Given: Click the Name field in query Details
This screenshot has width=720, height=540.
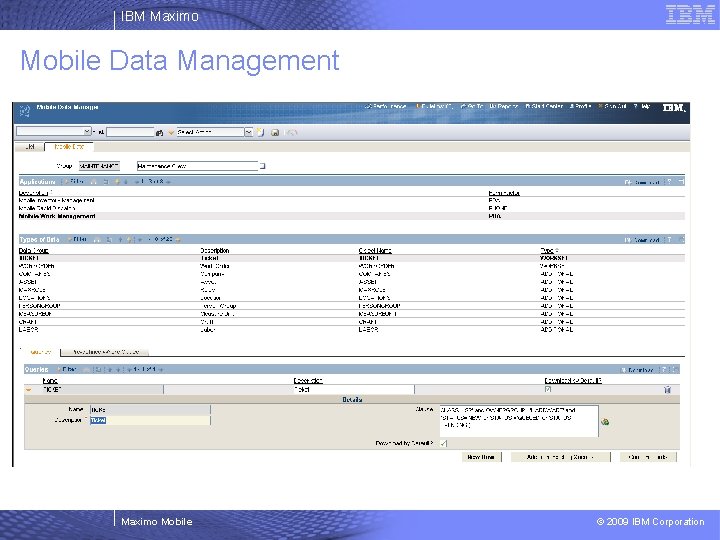Looking at the screenshot, I should pos(150,409).
